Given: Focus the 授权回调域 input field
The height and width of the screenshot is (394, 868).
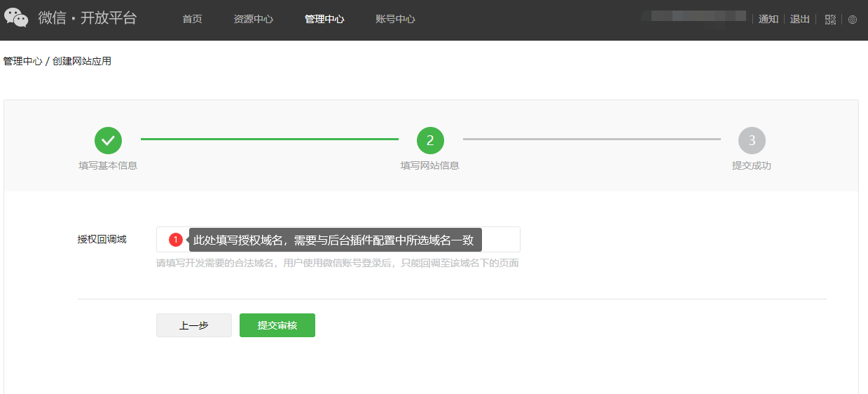Looking at the screenshot, I should [500, 240].
